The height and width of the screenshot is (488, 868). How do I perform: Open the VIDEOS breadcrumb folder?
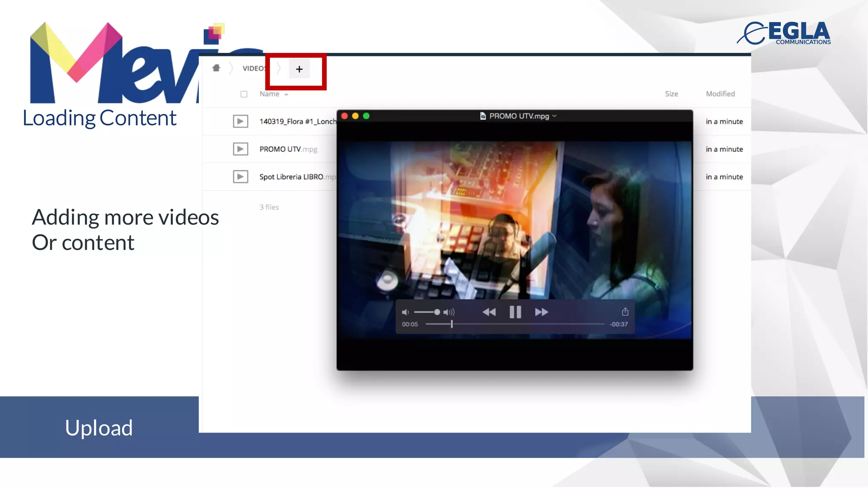[x=253, y=68]
